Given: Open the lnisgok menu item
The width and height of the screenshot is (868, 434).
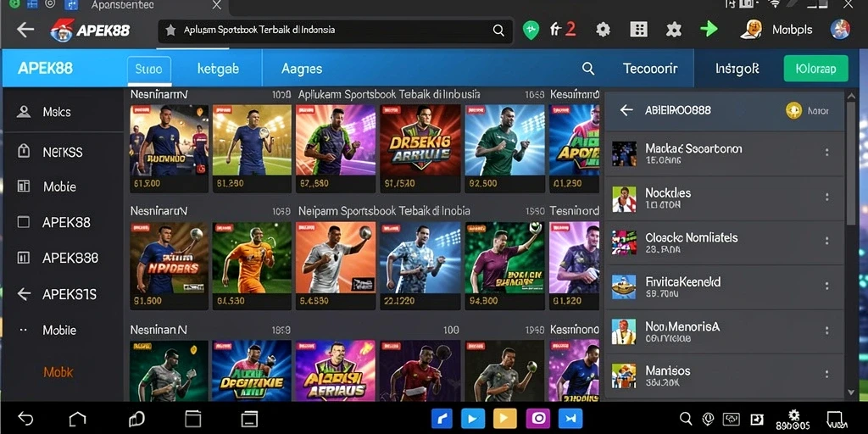Looking at the screenshot, I should click(x=737, y=70).
